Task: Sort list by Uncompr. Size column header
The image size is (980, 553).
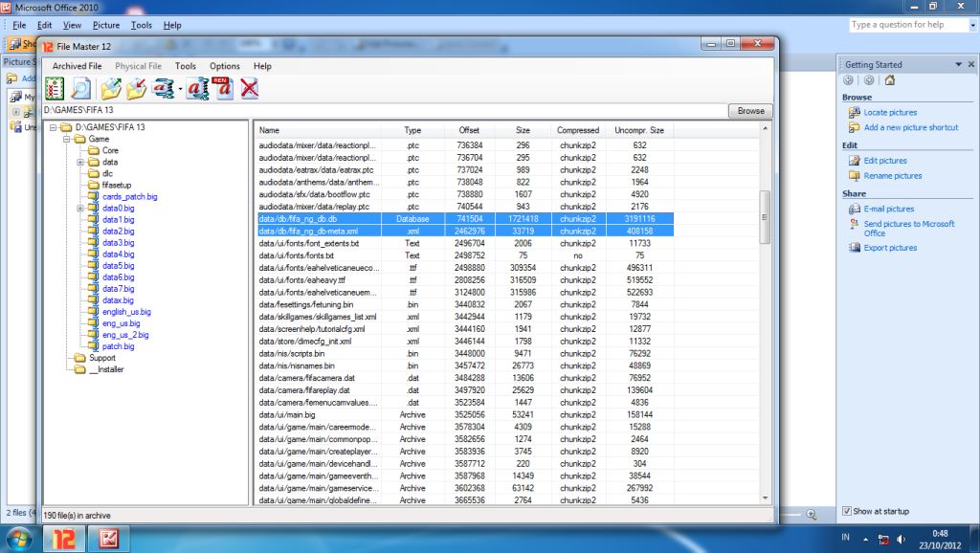Action: tap(639, 130)
